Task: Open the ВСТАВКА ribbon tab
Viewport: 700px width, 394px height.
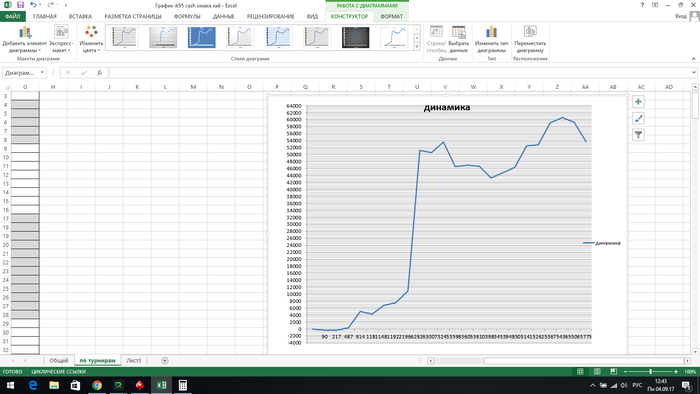Action: pos(80,16)
